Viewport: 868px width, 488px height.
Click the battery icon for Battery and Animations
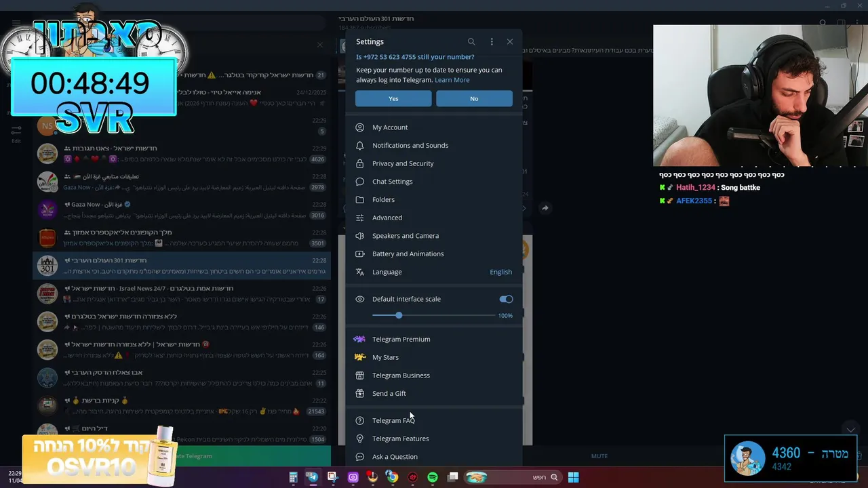click(x=359, y=253)
